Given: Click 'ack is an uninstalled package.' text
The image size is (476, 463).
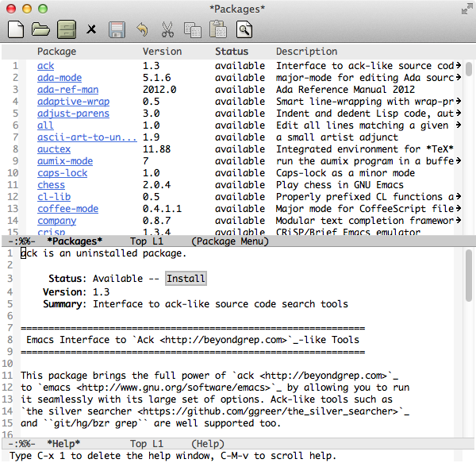Looking at the screenshot, I should [x=103, y=253].
